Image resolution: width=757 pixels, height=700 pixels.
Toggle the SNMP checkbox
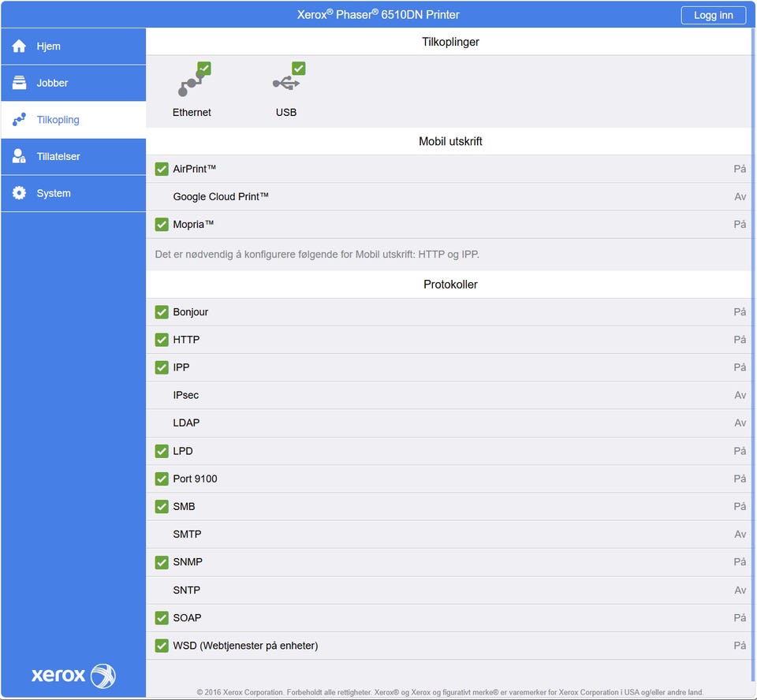pyautogui.click(x=162, y=562)
